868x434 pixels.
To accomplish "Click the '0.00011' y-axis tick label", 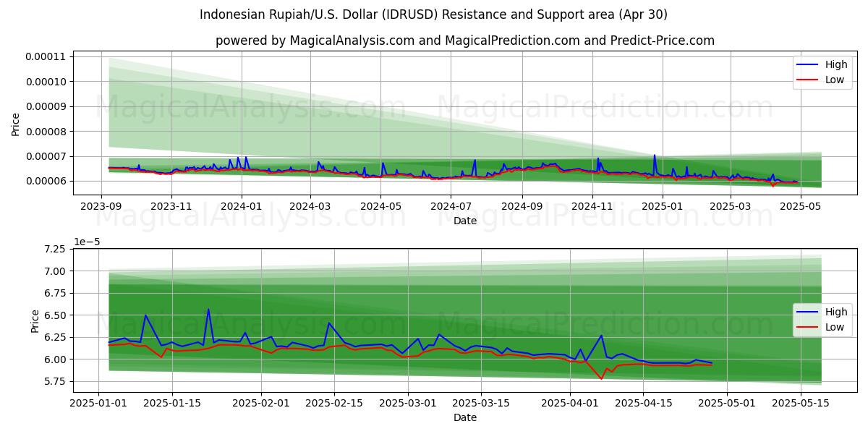I will pos(46,56).
